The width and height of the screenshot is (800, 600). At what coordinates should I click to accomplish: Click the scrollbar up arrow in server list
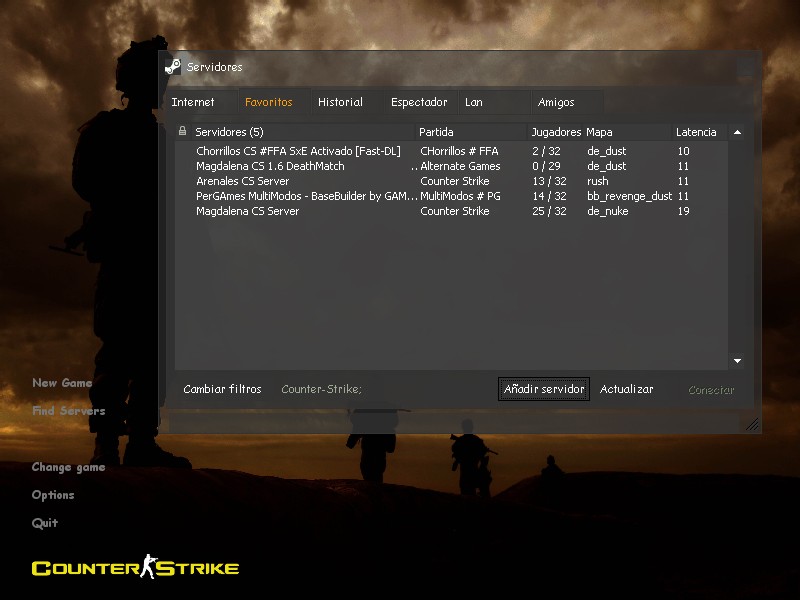click(737, 131)
